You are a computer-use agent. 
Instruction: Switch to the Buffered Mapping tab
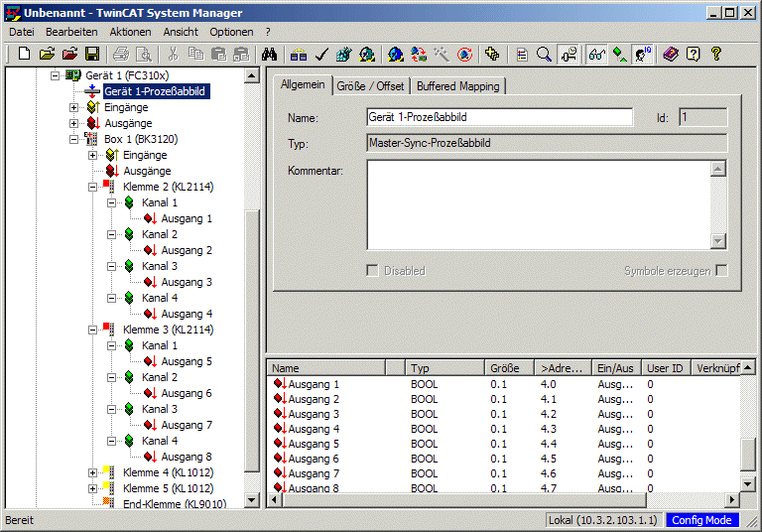coord(457,86)
